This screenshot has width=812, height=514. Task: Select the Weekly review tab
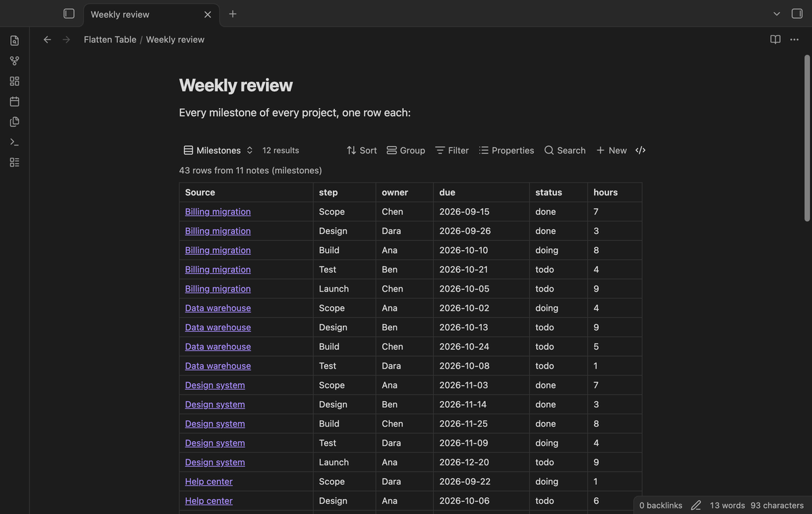click(152, 14)
